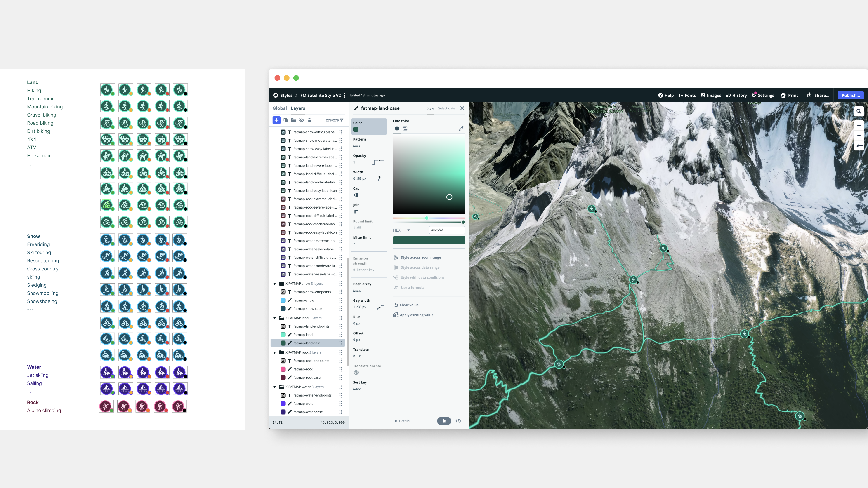Click the group layers folder icon
The width and height of the screenshot is (868, 488).
(293, 120)
